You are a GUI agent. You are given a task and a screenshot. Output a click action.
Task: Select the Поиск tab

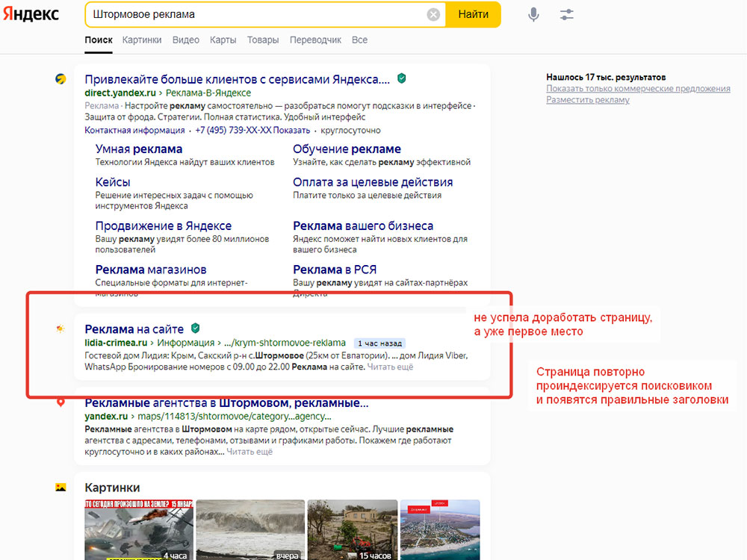tap(99, 40)
